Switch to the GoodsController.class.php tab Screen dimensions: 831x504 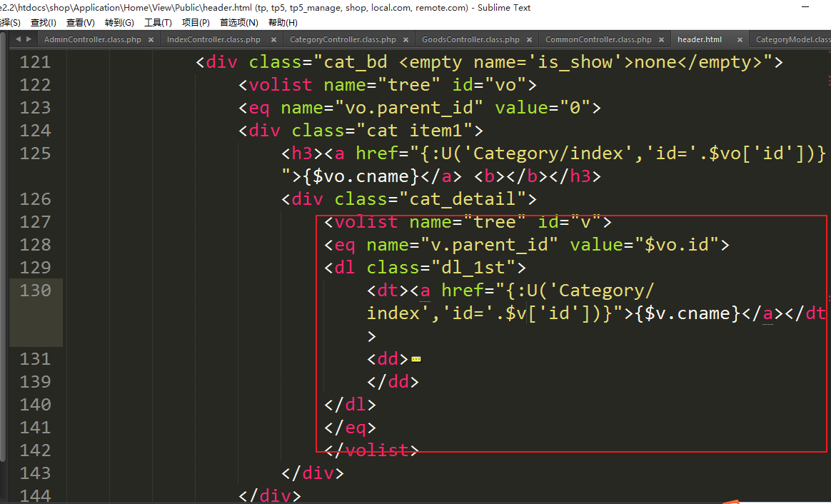470,40
